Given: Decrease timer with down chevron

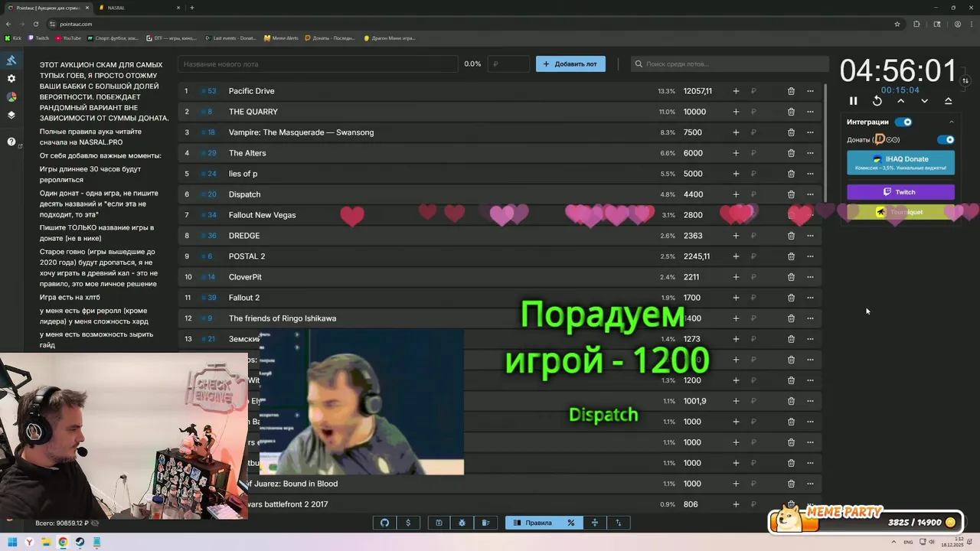Looking at the screenshot, I should [x=925, y=101].
